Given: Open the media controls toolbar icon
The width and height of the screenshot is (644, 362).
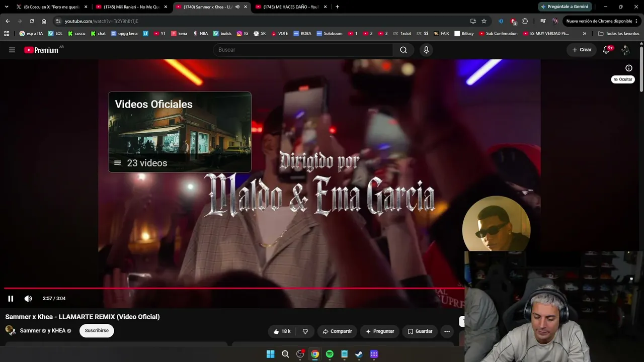Looking at the screenshot, I should click(x=543, y=21).
